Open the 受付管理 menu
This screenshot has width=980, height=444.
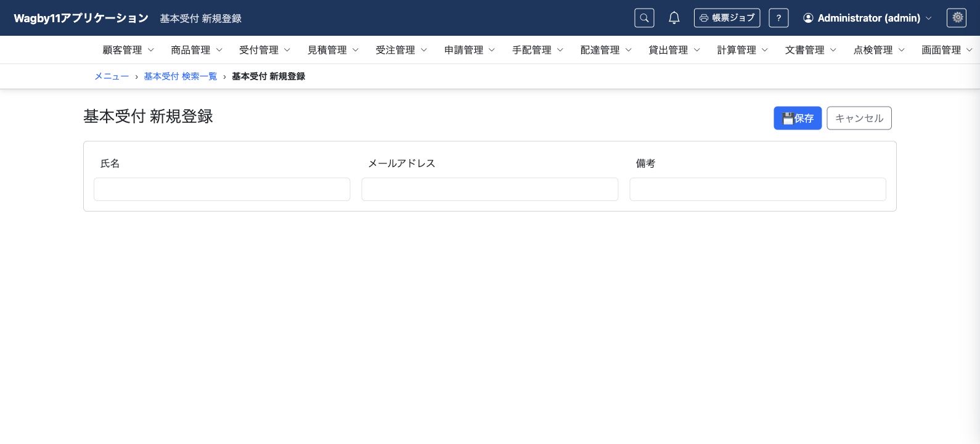[x=265, y=50]
